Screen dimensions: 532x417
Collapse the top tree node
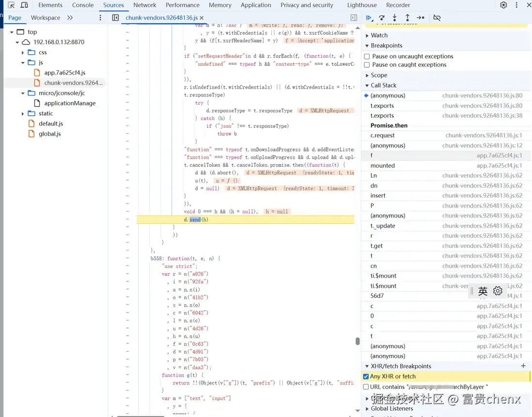(x=12, y=32)
